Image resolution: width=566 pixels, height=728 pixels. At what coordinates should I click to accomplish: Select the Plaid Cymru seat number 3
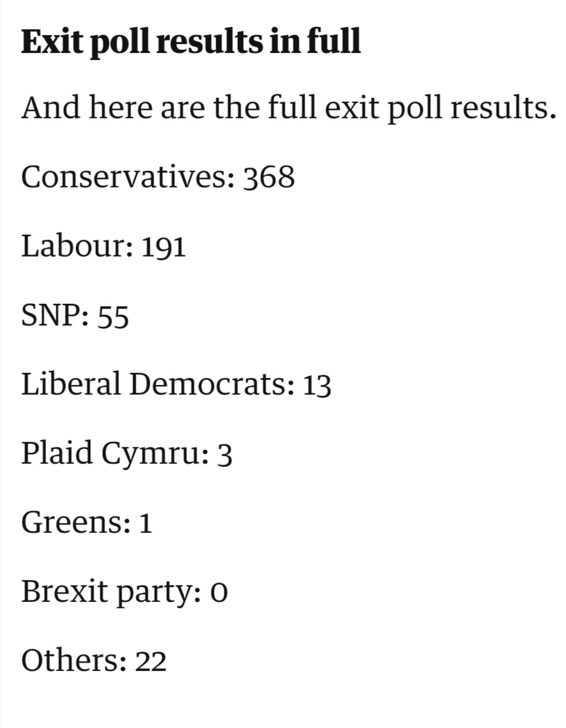click(224, 455)
